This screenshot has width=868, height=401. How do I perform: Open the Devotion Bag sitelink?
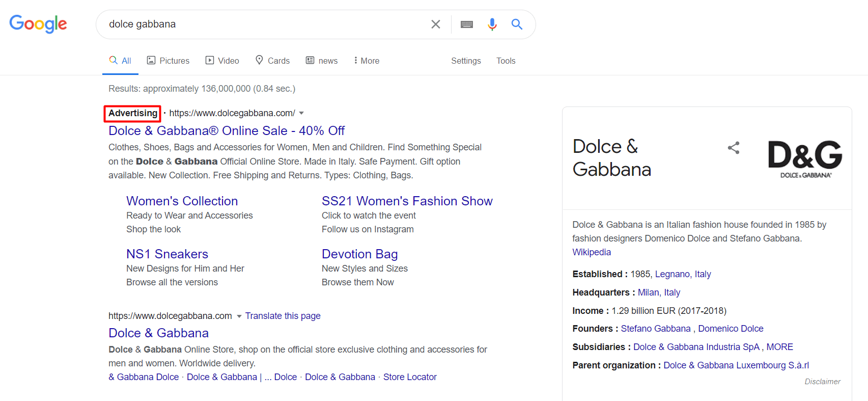(359, 254)
